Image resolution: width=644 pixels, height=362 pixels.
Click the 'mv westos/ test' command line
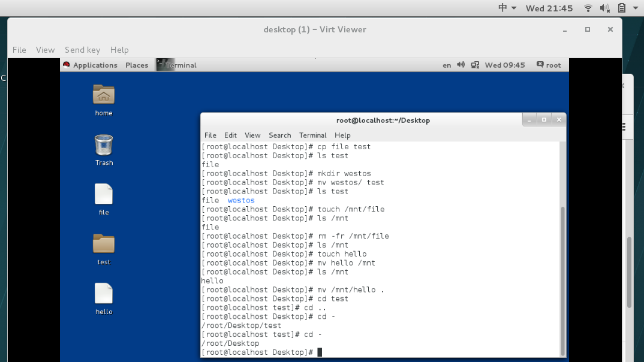pos(293,182)
